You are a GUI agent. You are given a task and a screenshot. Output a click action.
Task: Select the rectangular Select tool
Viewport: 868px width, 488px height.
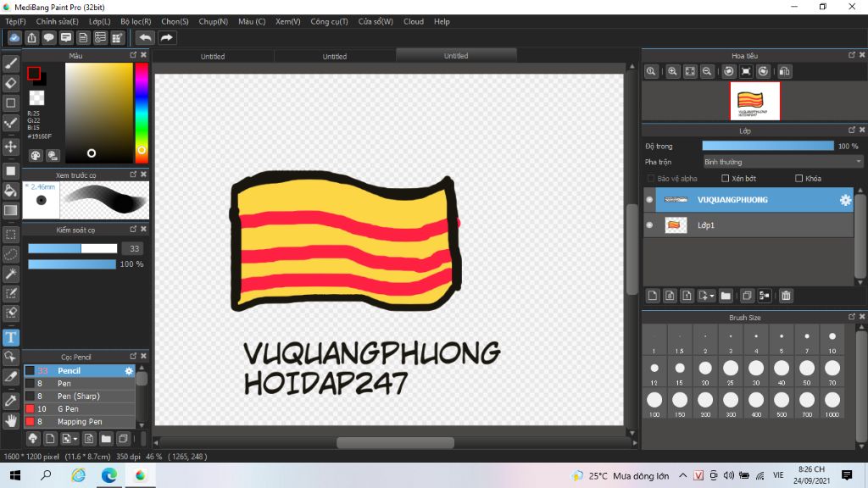(10, 235)
